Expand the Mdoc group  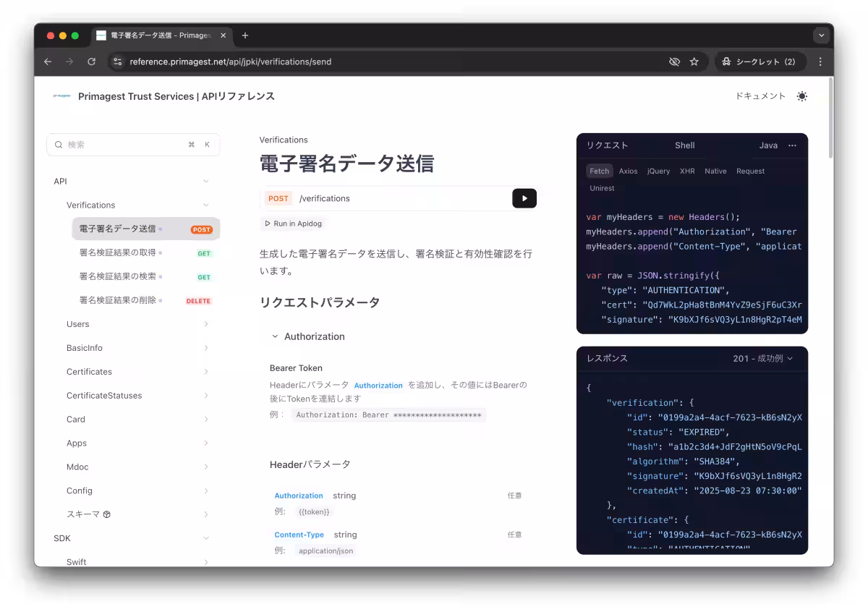(206, 467)
